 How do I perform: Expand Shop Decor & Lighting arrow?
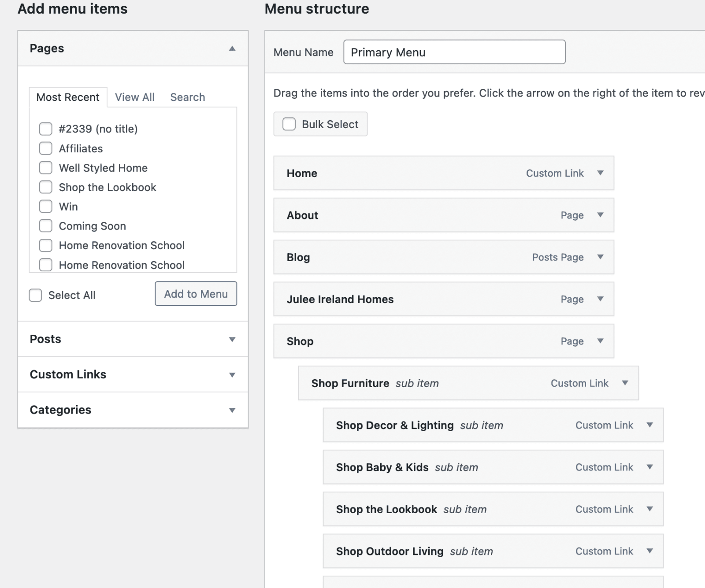pyautogui.click(x=649, y=425)
